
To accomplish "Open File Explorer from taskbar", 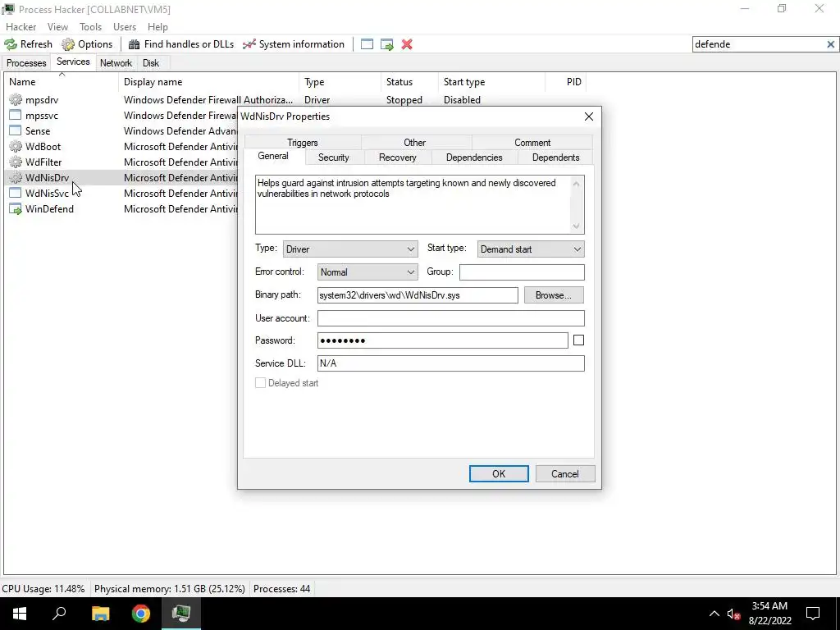I will 100,614.
